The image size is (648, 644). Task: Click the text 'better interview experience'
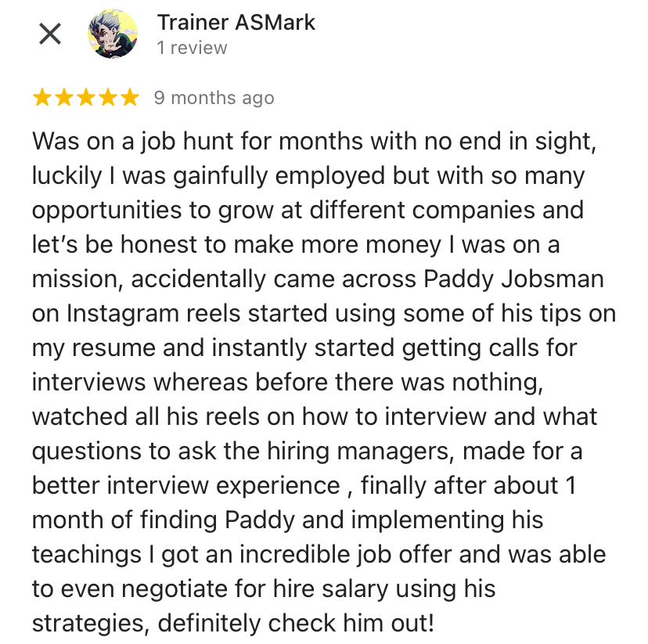pos(187,485)
